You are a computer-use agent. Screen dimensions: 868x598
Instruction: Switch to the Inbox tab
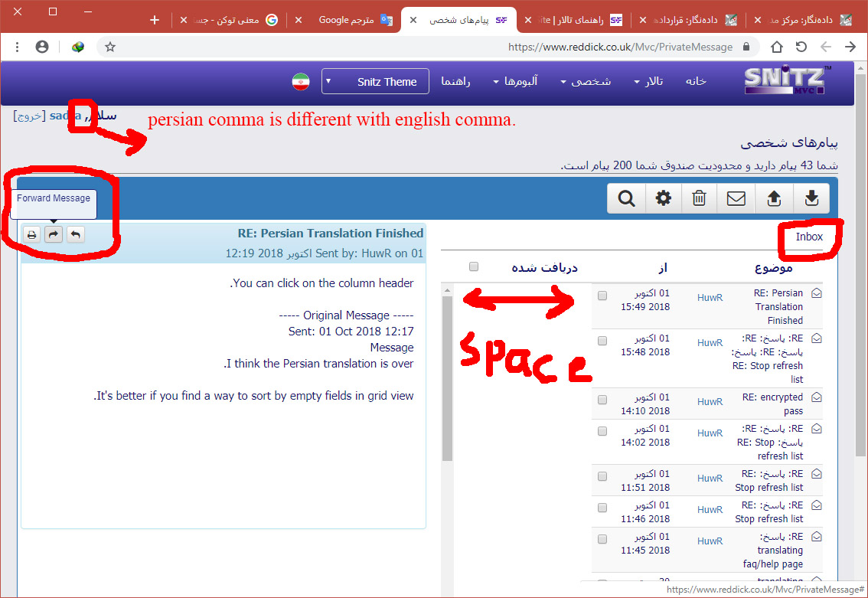coord(809,237)
